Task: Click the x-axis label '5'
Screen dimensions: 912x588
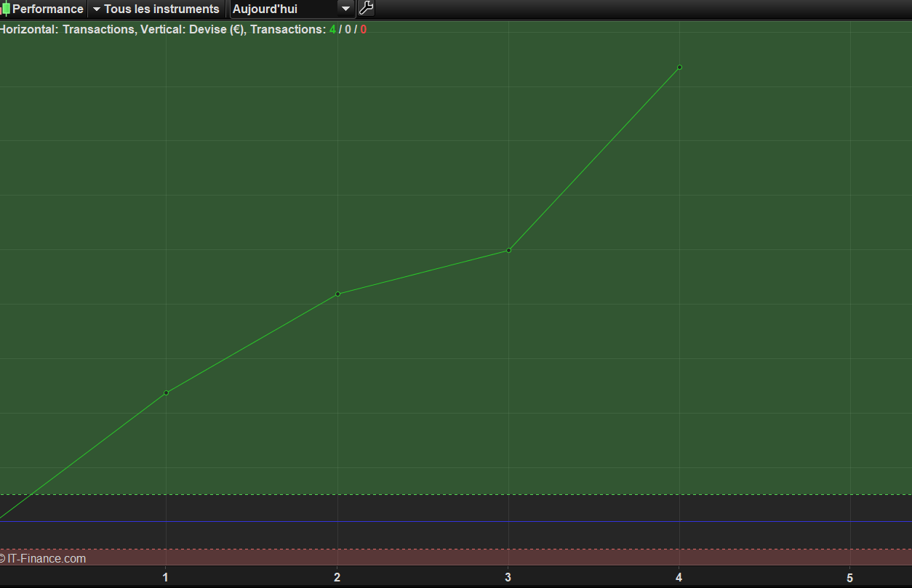Action: coord(849,578)
